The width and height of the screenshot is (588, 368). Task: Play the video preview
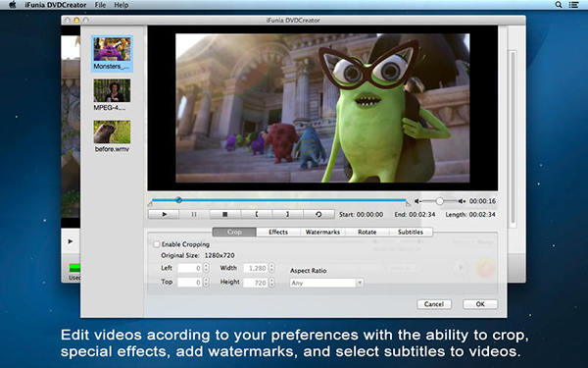click(164, 214)
